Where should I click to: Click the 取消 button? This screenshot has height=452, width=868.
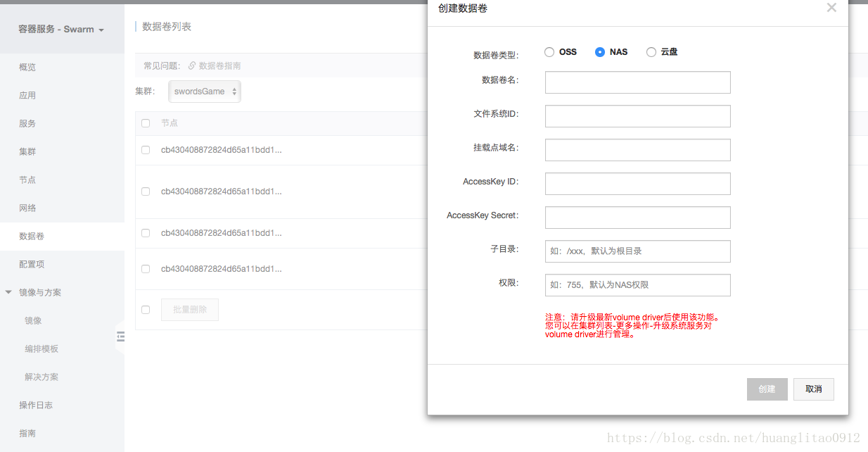(814, 389)
